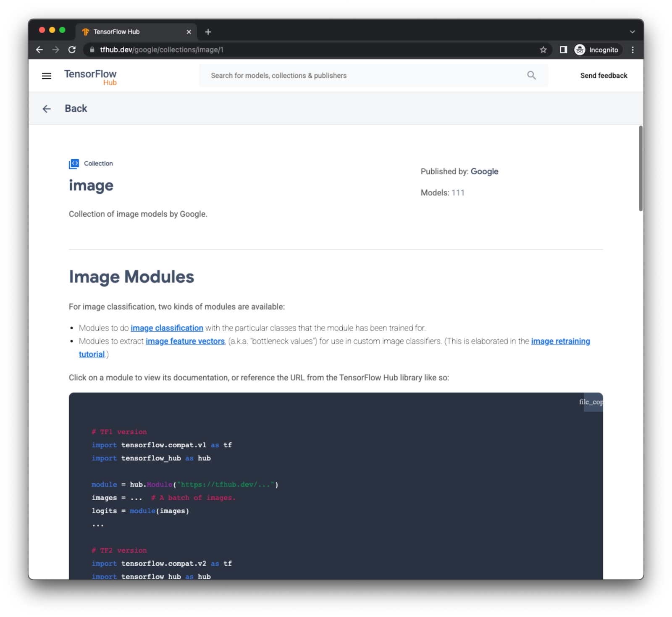Open a new browser tab

(x=208, y=32)
